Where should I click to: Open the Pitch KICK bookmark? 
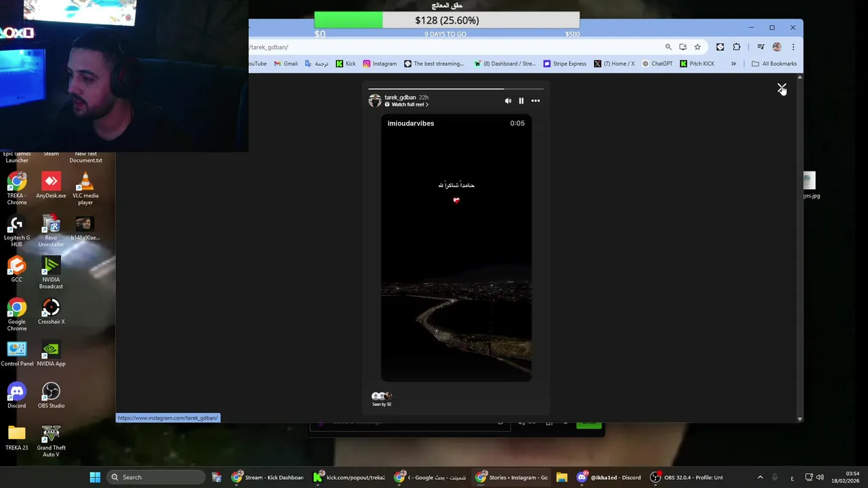(x=697, y=64)
